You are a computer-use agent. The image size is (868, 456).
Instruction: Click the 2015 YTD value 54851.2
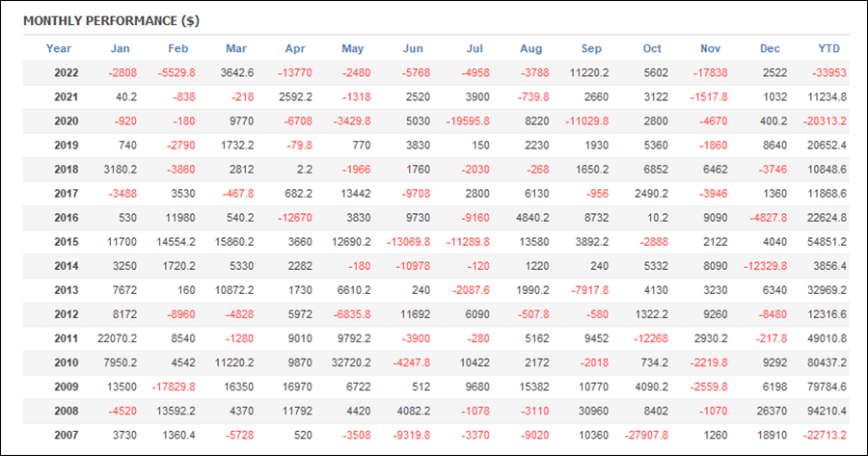(827, 242)
